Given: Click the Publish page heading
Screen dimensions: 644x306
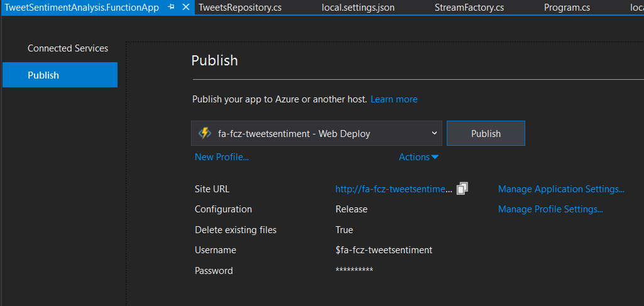Looking at the screenshot, I should [214, 60].
